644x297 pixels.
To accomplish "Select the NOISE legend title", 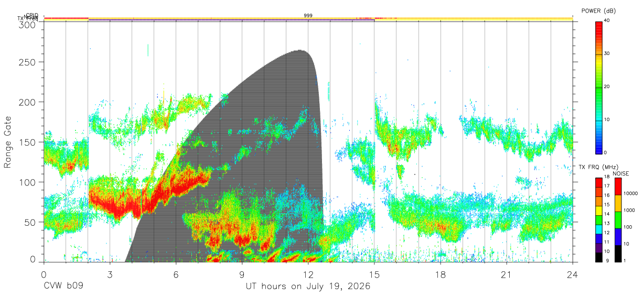I will pos(620,173).
